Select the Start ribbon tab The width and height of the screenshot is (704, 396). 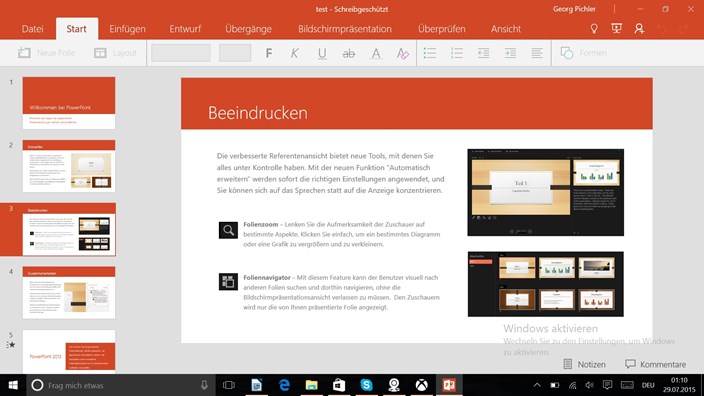pos(76,29)
